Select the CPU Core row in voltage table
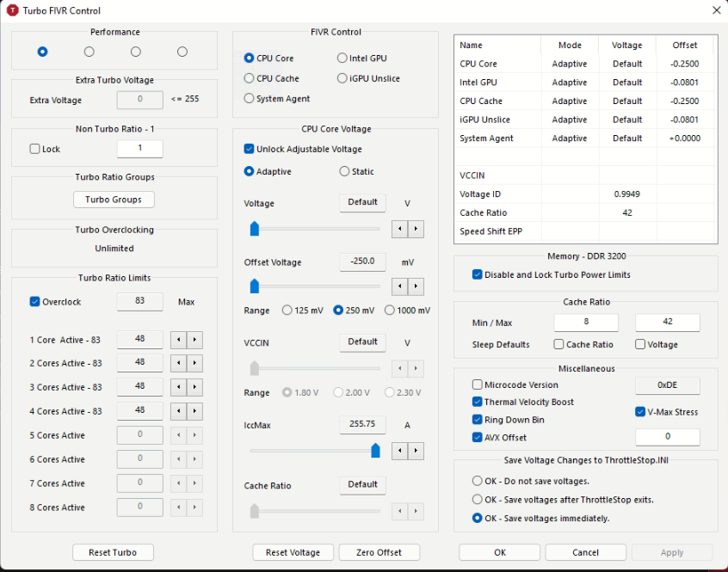Screen dimensions: 728x572 pyautogui.click(x=586, y=64)
